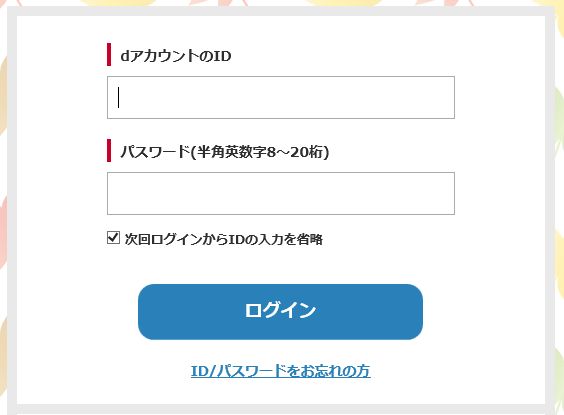Click the blinking text cursor in ID field
564x415 pixels.
[x=118, y=97]
